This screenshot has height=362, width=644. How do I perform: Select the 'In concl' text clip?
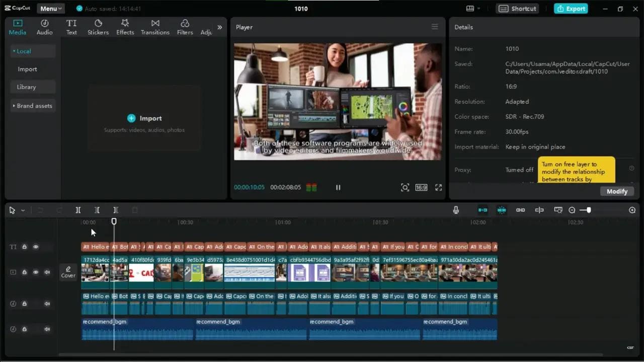click(x=454, y=247)
